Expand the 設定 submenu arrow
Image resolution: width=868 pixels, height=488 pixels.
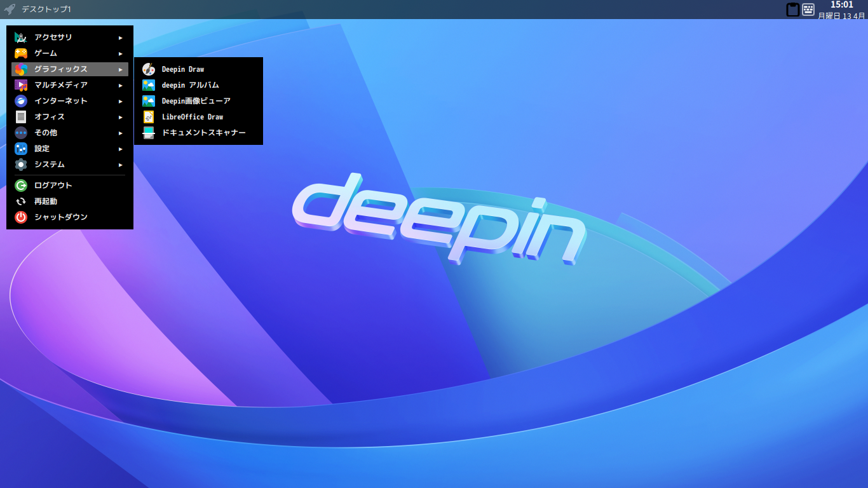[x=121, y=149]
